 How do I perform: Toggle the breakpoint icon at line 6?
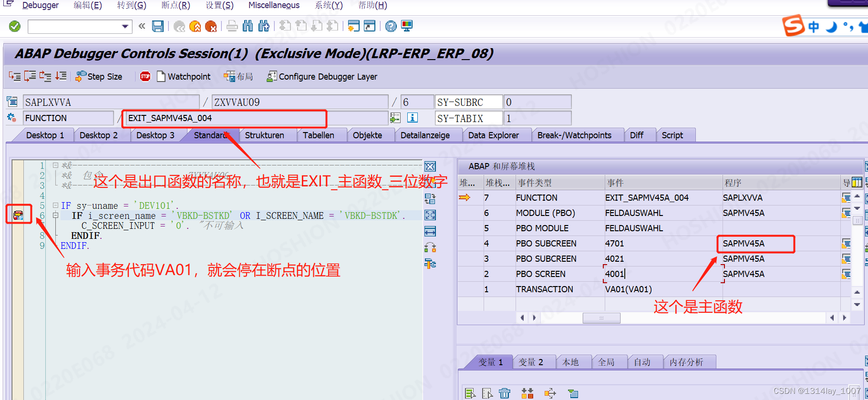click(x=19, y=215)
